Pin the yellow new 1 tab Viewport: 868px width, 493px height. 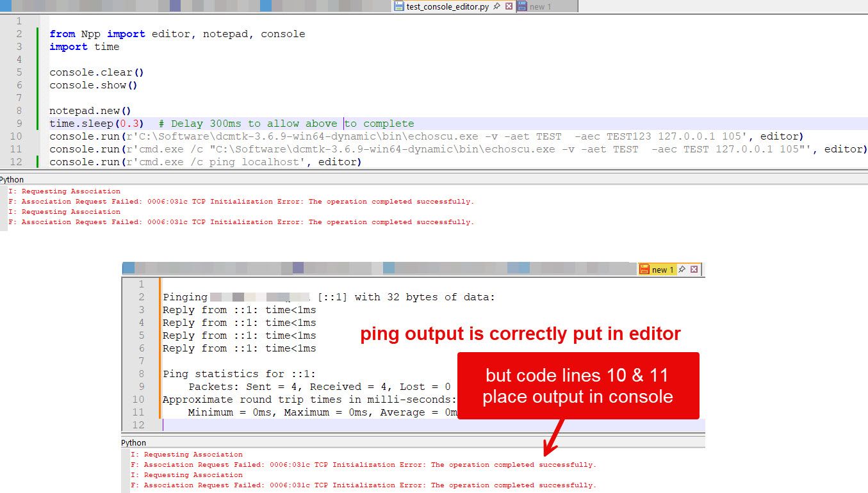682,270
